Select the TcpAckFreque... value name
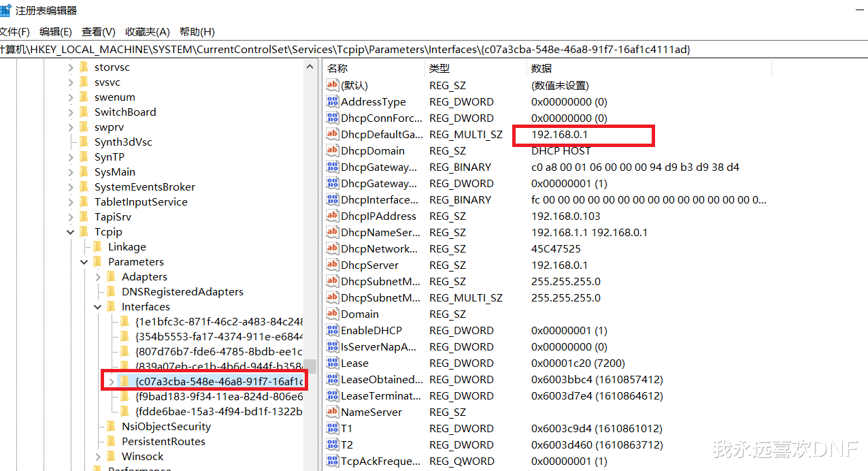Screen dimensions: 868x471 381,461
